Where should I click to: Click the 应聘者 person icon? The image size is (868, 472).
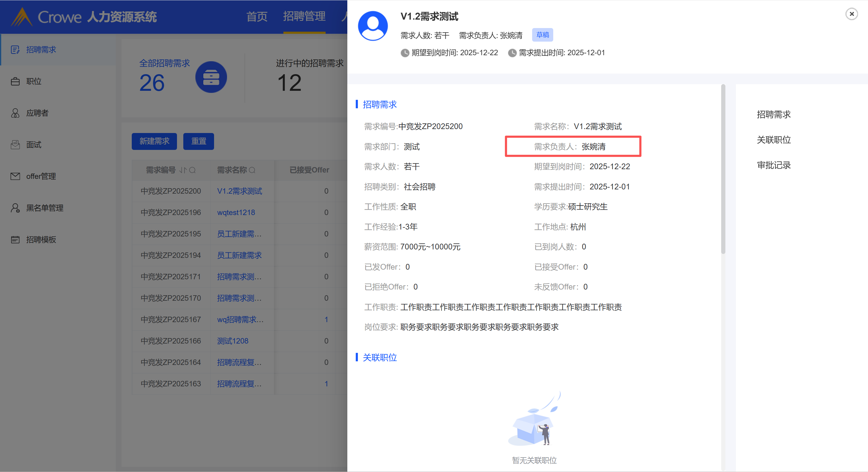tap(15, 113)
